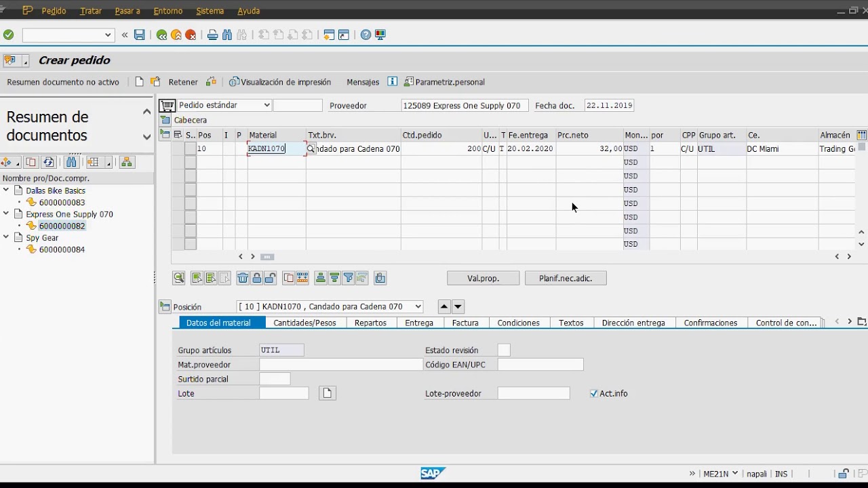Click the item details magnifier icon
Image resolution: width=868 pixels, height=488 pixels.
pyautogui.click(x=178, y=278)
